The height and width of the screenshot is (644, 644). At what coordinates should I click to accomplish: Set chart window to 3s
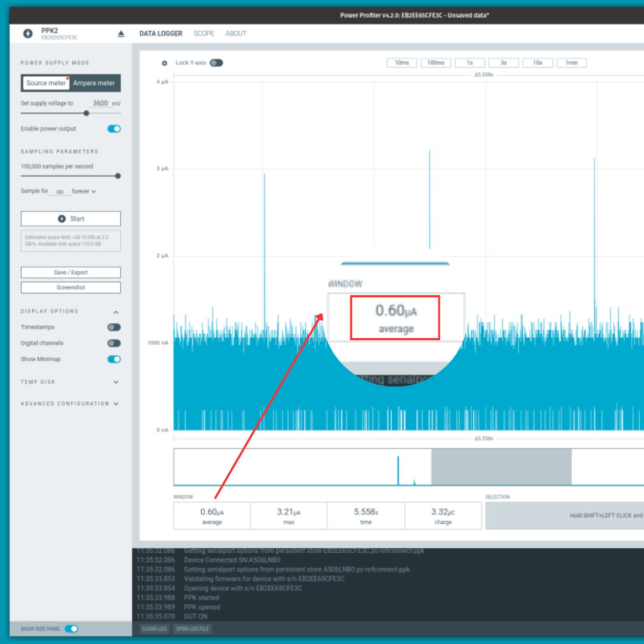click(x=503, y=63)
